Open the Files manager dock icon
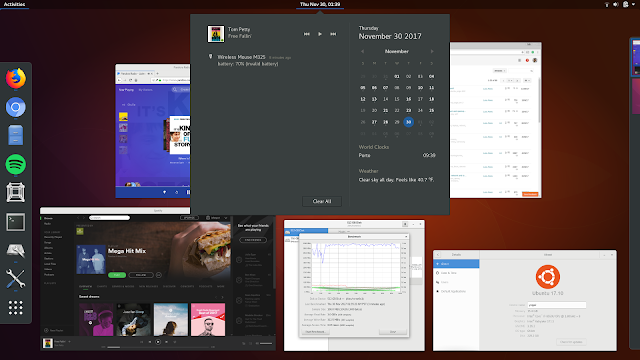 [16, 135]
